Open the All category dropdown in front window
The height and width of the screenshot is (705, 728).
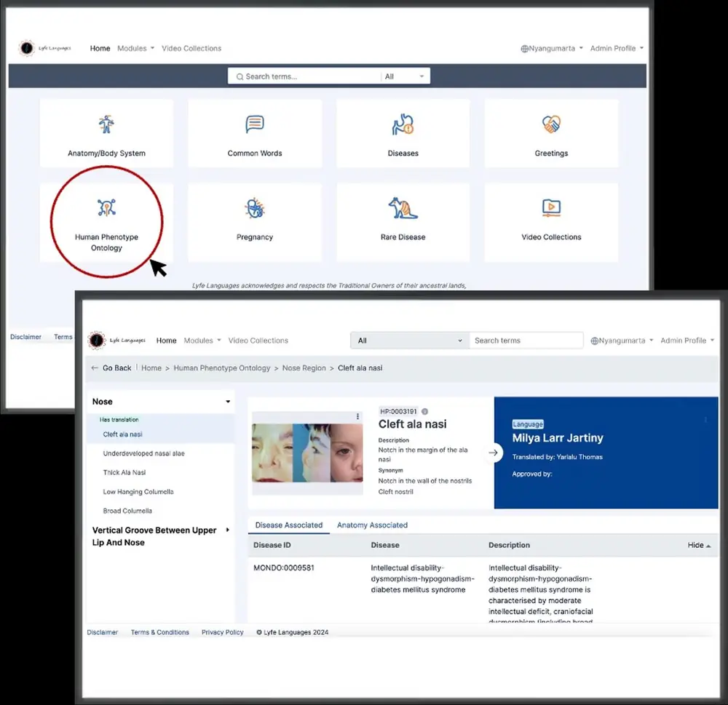(409, 340)
